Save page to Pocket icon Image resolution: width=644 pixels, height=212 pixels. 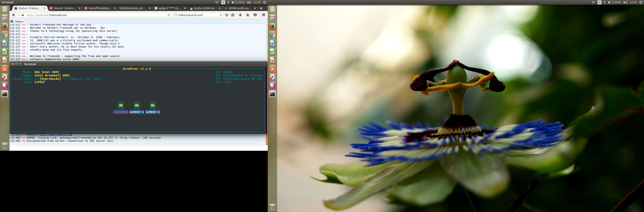[255, 15]
